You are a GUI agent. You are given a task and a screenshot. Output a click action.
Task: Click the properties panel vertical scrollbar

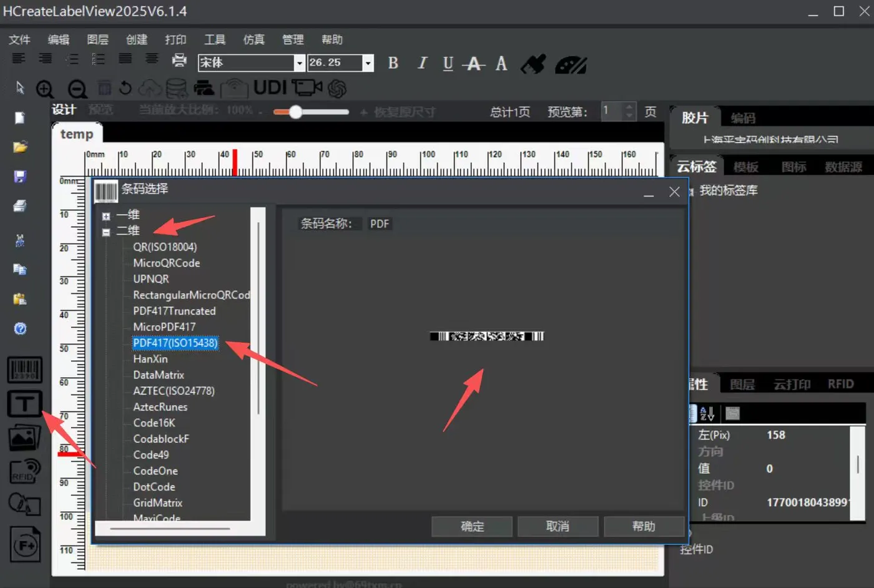point(858,464)
